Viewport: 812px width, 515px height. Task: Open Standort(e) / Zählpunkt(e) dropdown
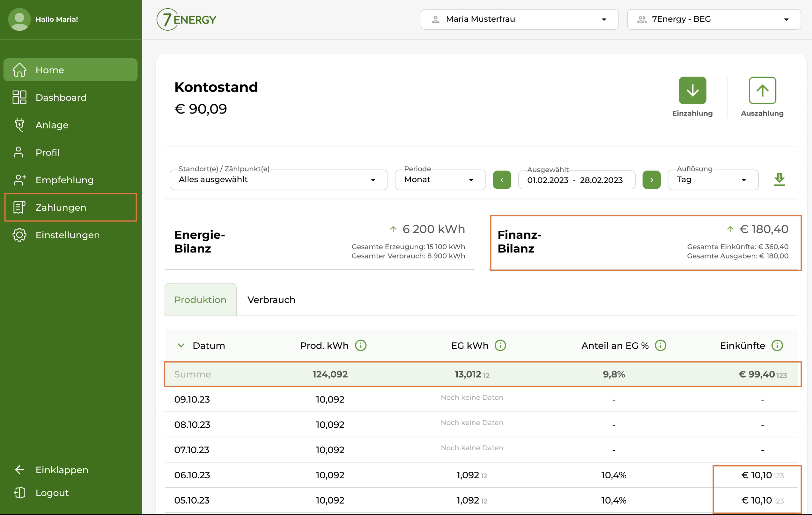(x=278, y=180)
